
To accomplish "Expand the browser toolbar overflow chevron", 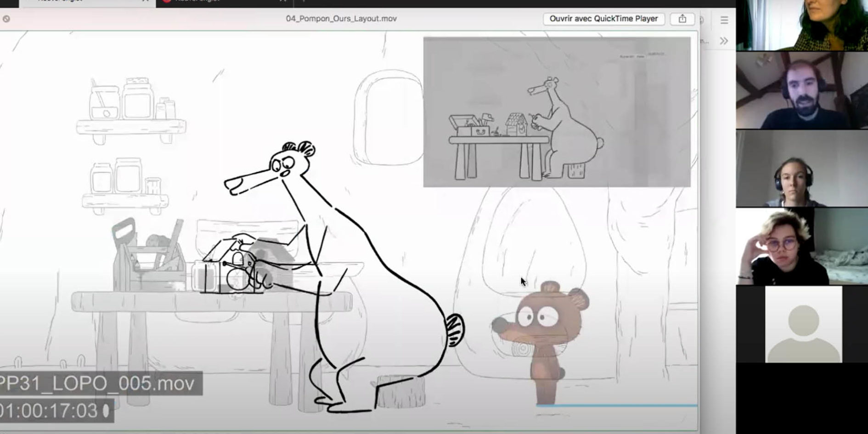I will (x=724, y=41).
